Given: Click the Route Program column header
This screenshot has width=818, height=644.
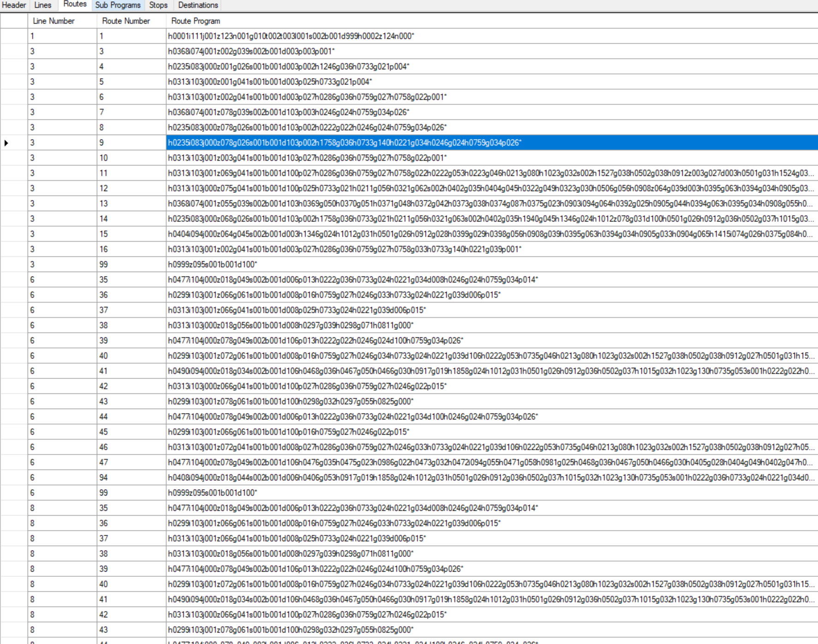Looking at the screenshot, I should coord(492,21).
